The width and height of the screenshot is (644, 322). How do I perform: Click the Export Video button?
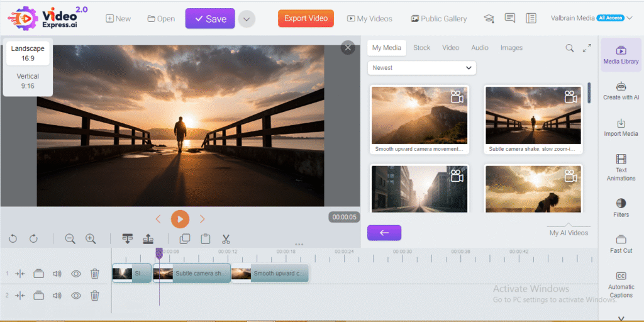pyautogui.click(x=306, y=18)
